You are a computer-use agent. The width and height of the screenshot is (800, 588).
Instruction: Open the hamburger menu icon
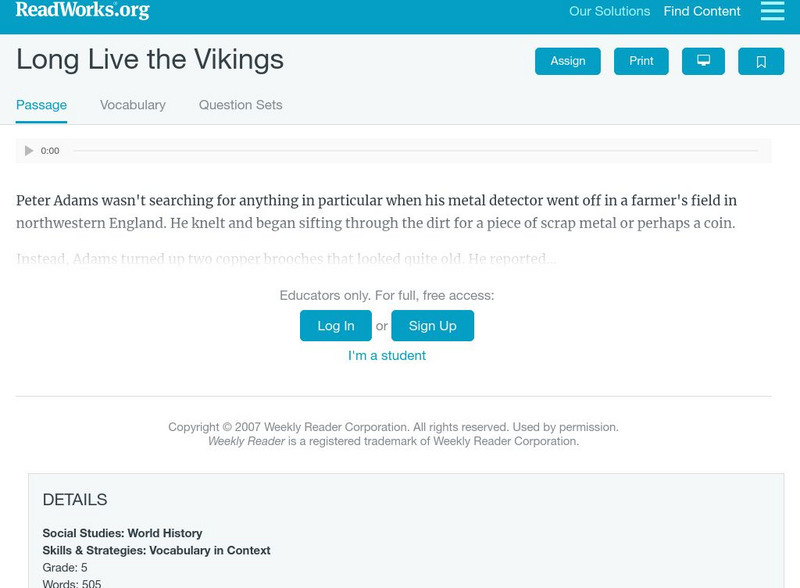click(x=772, y=11)
